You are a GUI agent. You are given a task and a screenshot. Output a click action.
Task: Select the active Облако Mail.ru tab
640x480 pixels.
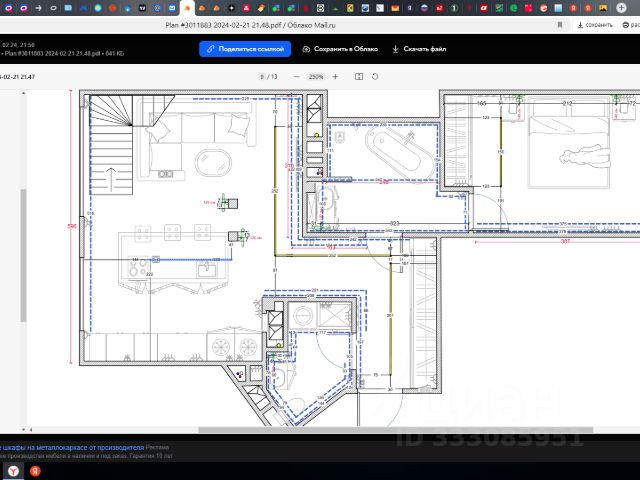pos(187,8)
